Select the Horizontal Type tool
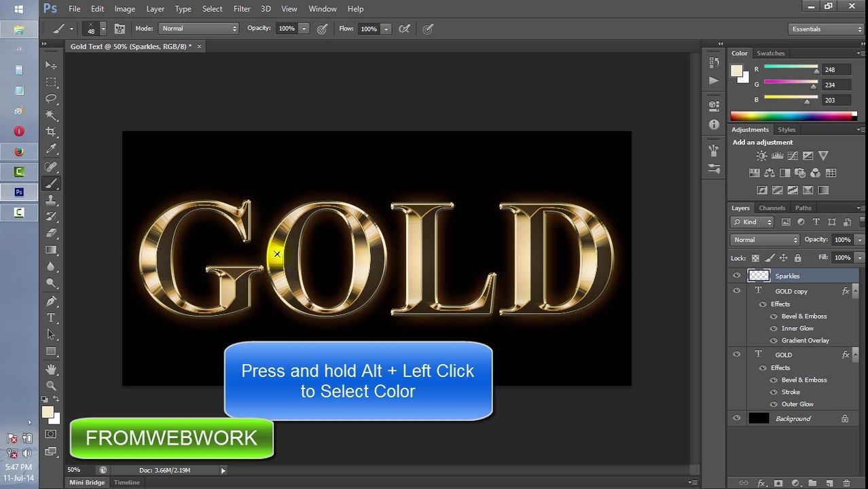868x489 pixels. (51, 318)
